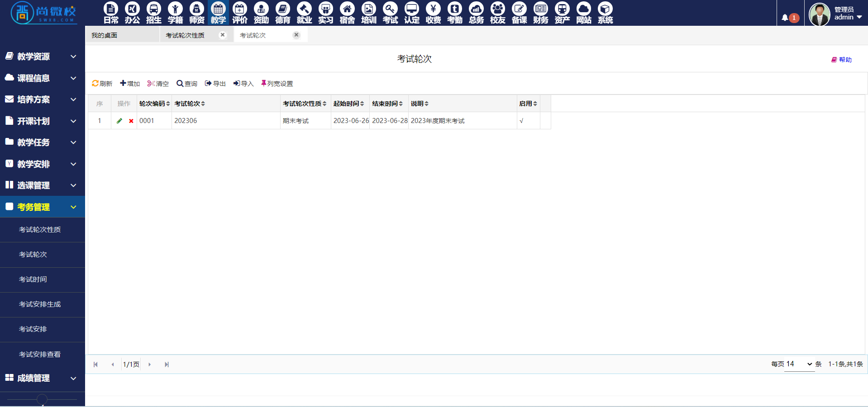The height and width of the screenshot is (407, 868).
Task: Open the 师资 module icon
Action: click(x=197, y=13)
